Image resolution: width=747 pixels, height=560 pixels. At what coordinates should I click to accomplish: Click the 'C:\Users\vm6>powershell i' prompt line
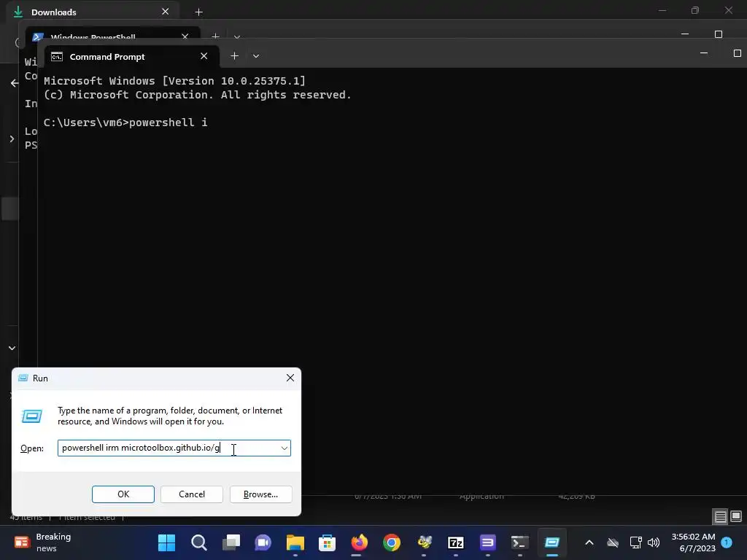coord(125,122)
